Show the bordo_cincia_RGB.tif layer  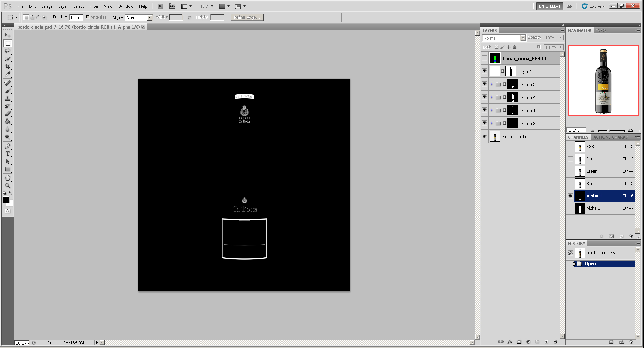[484, 58]
